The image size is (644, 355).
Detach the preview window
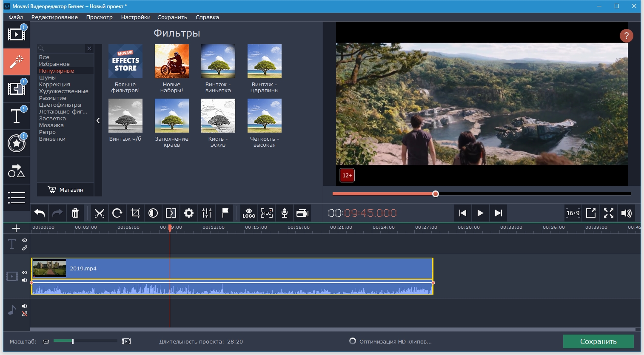[591, 213]
